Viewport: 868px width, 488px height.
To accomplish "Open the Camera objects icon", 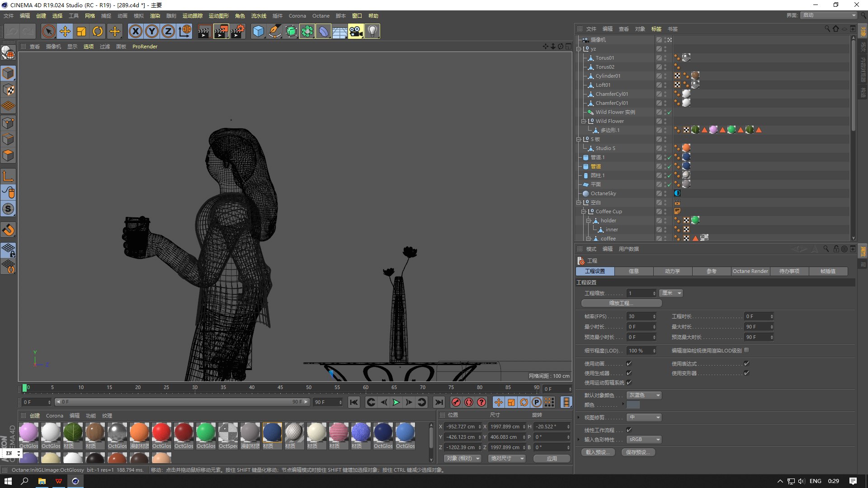I will click(x=356, y=31).
